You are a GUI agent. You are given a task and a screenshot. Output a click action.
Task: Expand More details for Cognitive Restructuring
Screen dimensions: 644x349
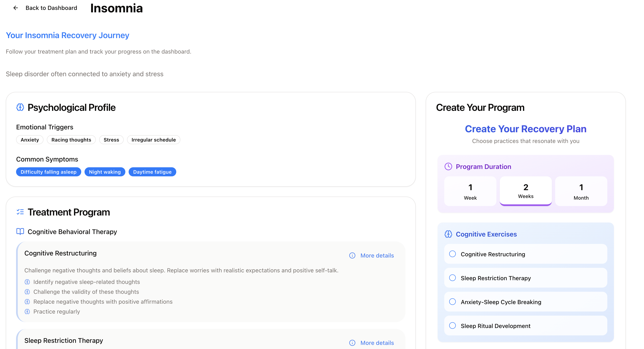click(x=377, y=255)
